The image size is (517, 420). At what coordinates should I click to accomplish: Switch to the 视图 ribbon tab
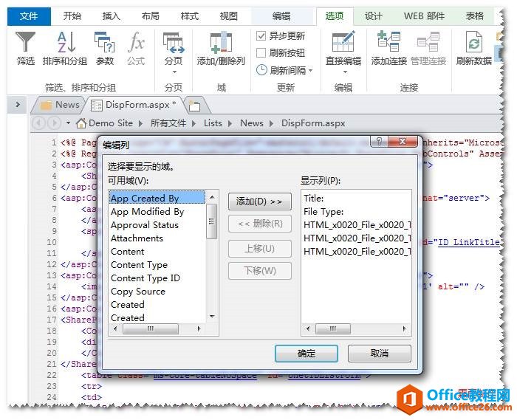228,16
